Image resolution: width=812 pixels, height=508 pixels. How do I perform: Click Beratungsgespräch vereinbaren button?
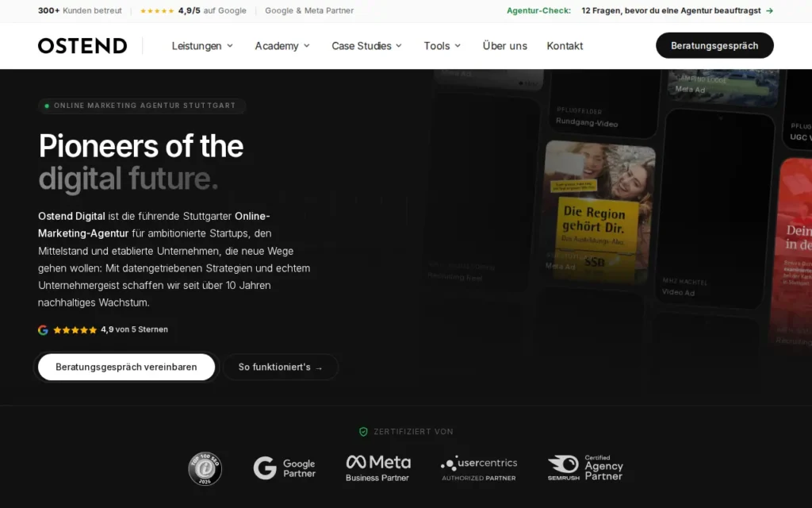126,367
